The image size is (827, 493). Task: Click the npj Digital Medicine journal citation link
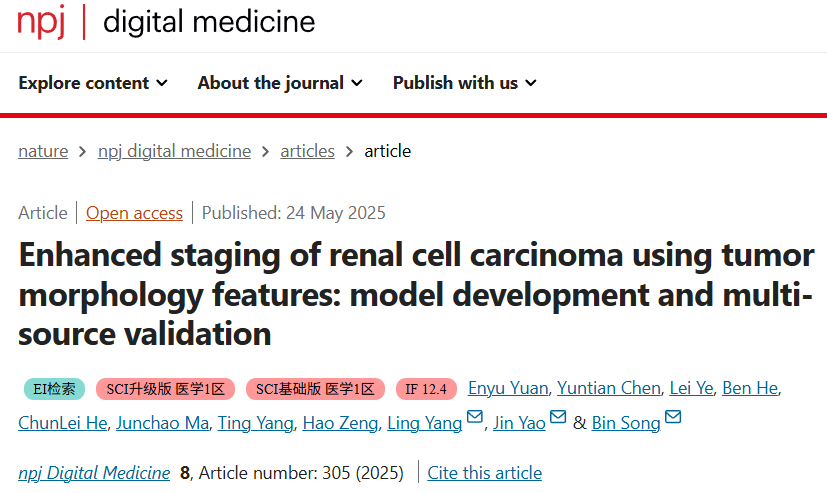[x=94, y=473]
